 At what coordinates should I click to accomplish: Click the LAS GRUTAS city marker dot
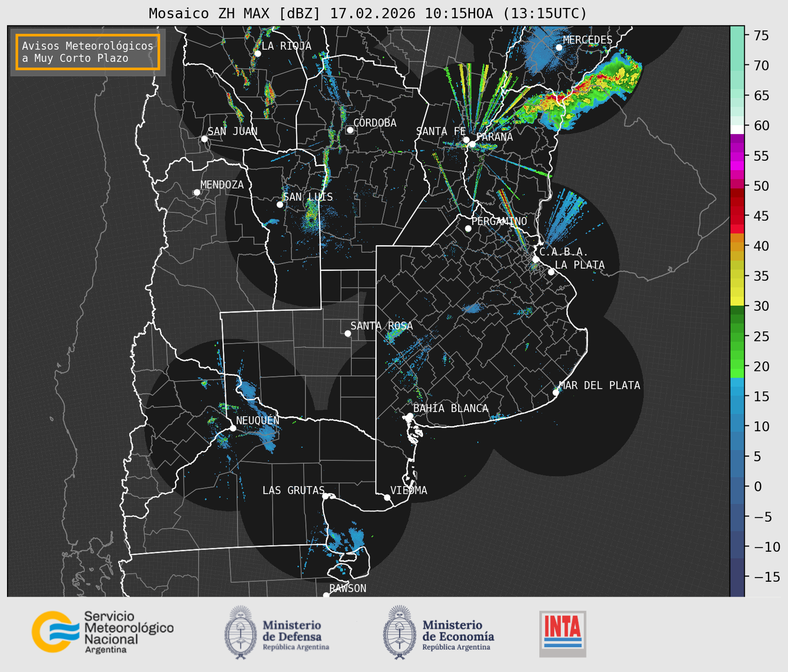[x=326, y=496]
